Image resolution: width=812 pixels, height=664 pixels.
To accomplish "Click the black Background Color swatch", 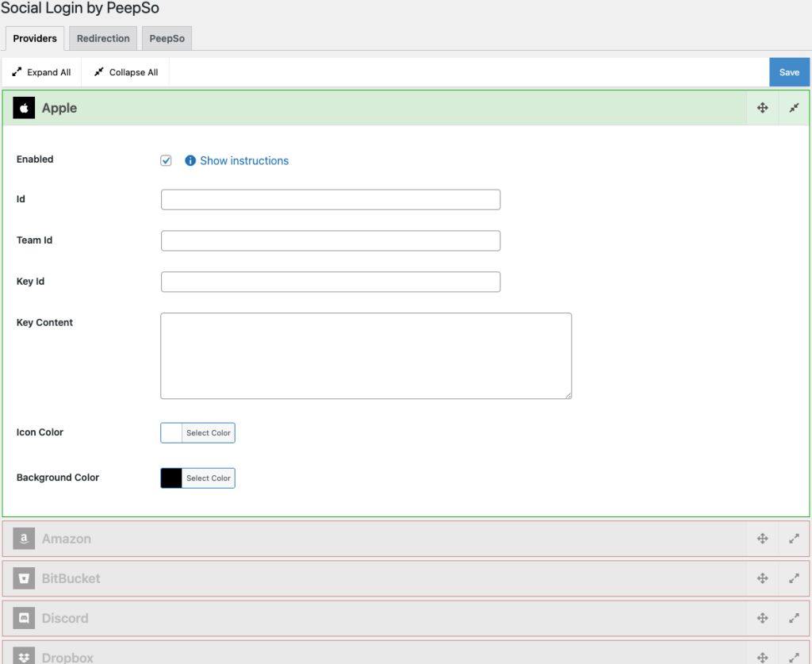I will (x=171, y=478).
